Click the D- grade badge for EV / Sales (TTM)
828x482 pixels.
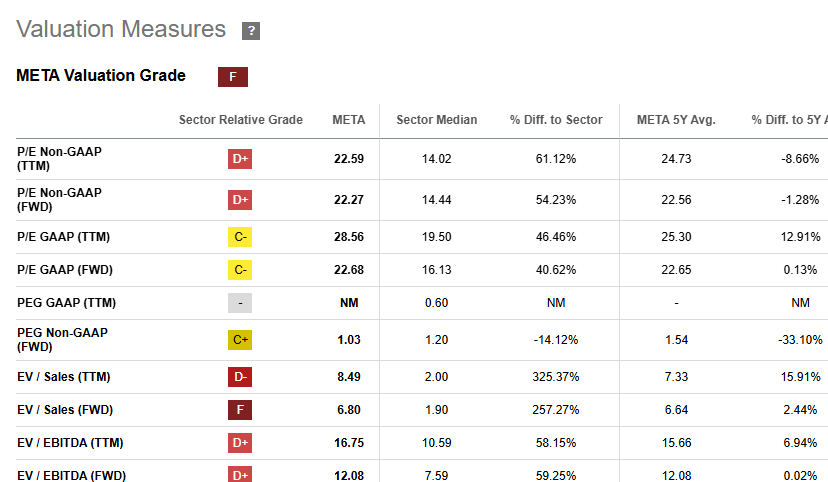[240, 377]
